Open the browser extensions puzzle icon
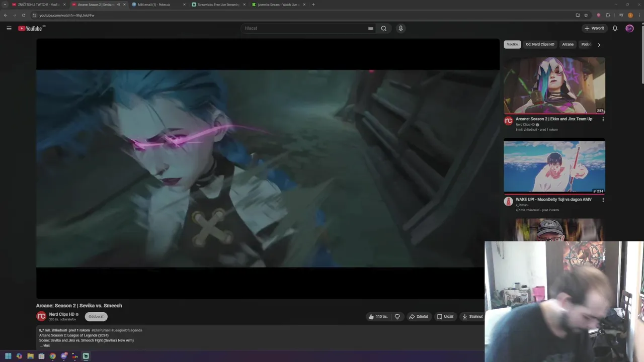This screenshot has width=644, height=362. click(608, 15)
